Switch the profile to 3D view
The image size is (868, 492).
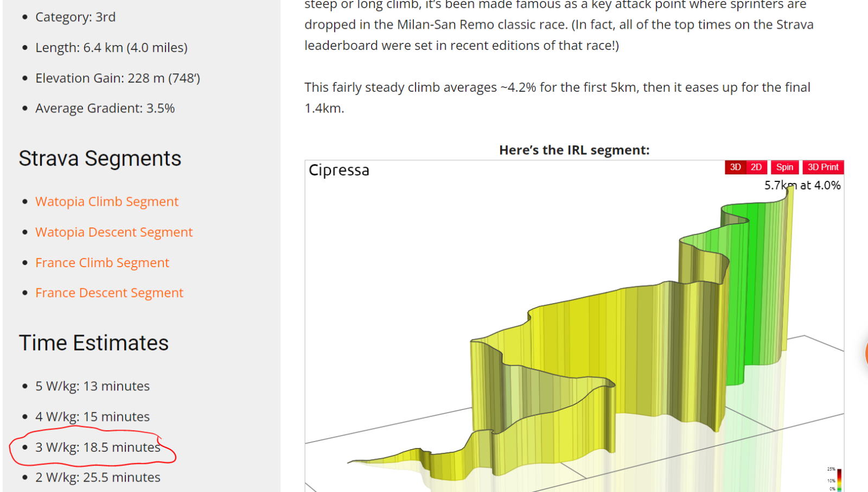pos(735,167)
